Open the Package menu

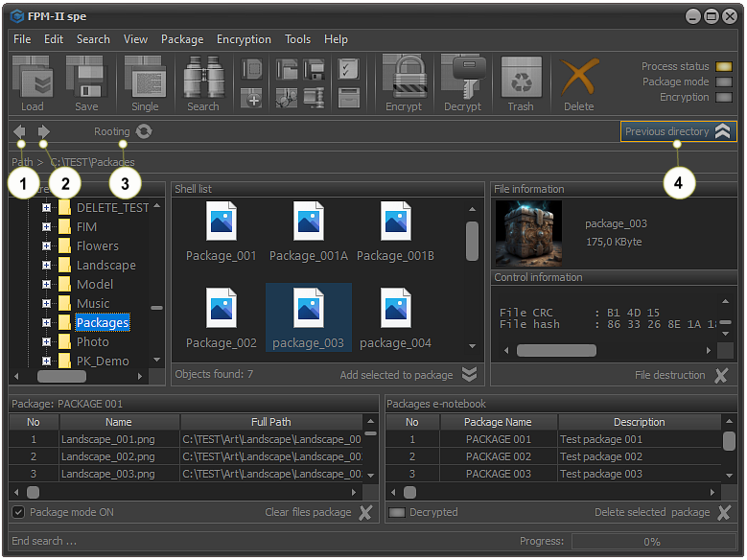(x=182, y=39)
